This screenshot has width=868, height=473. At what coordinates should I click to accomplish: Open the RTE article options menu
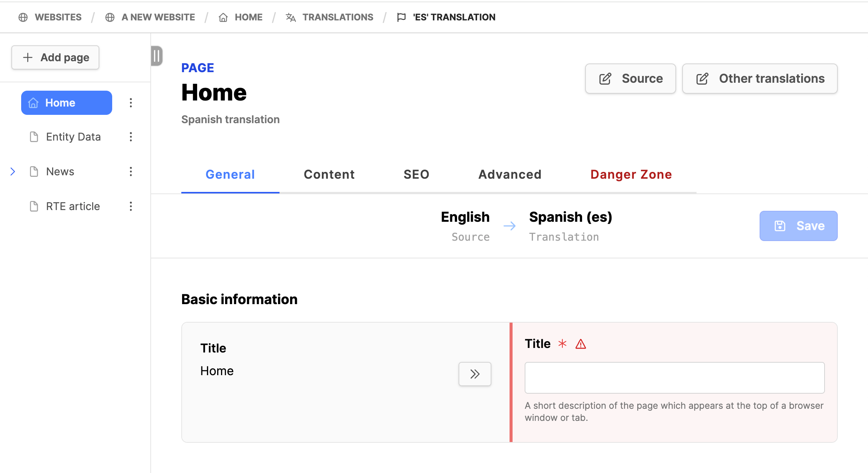coord(131,206)
